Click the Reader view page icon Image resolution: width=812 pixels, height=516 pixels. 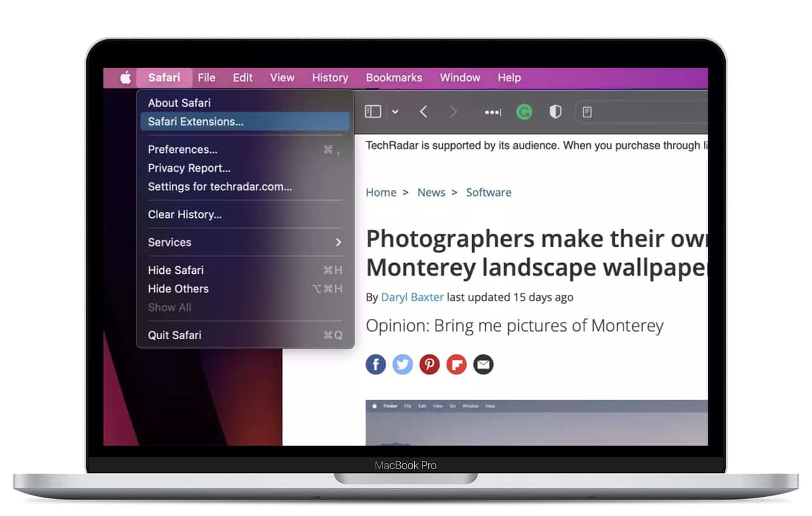pyautogui.click(x=587, y=112)
